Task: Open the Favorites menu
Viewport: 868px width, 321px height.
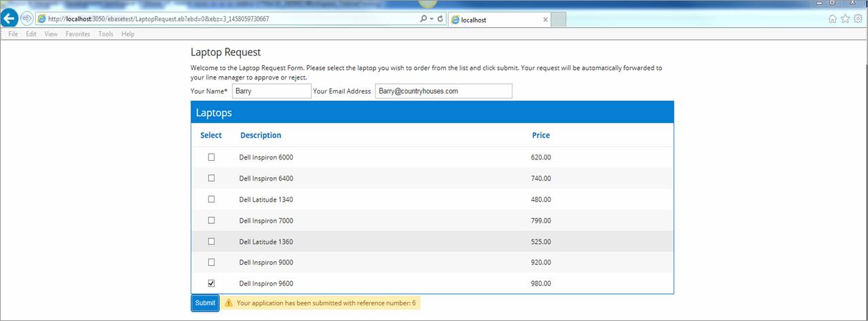Action: [x=77, y=34]
